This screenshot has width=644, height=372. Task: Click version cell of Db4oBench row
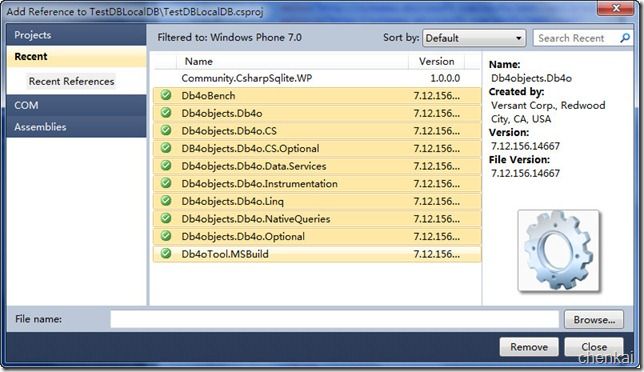pos(437,96)
